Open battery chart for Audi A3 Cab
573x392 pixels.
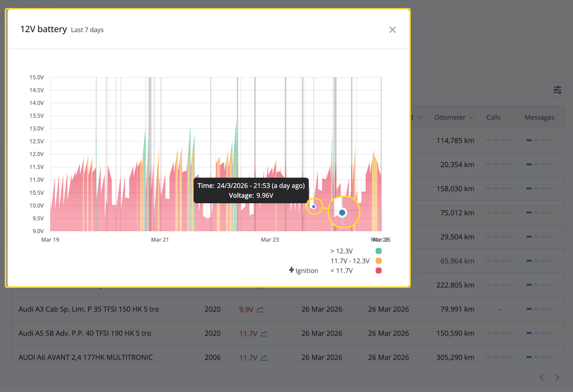260,310
